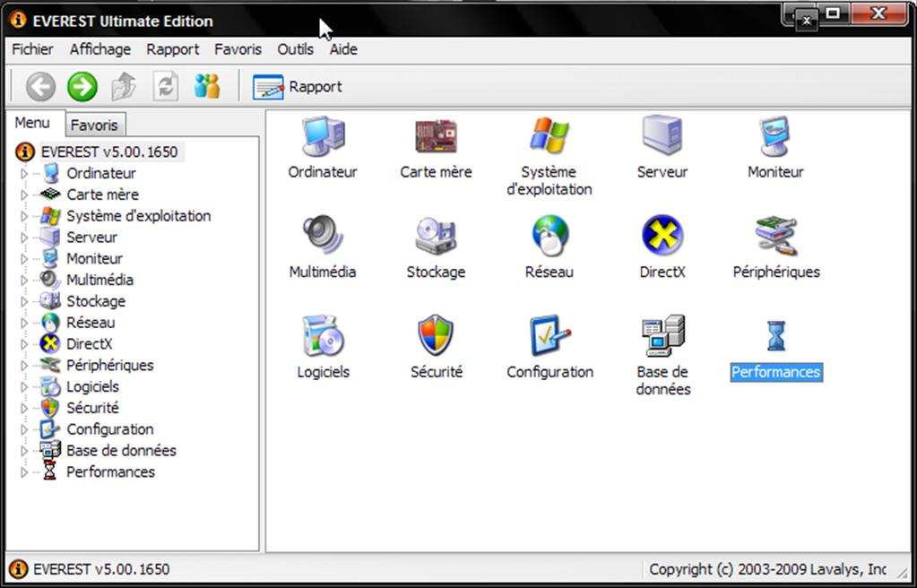Click the info icon in the status bar
This screenshot has width=917, height=588.
[x=19, y=568]
